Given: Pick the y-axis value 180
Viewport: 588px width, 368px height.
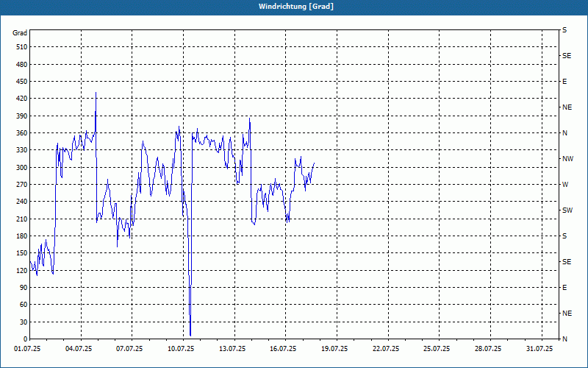Looking at the screenshot, I should (22, 236).
